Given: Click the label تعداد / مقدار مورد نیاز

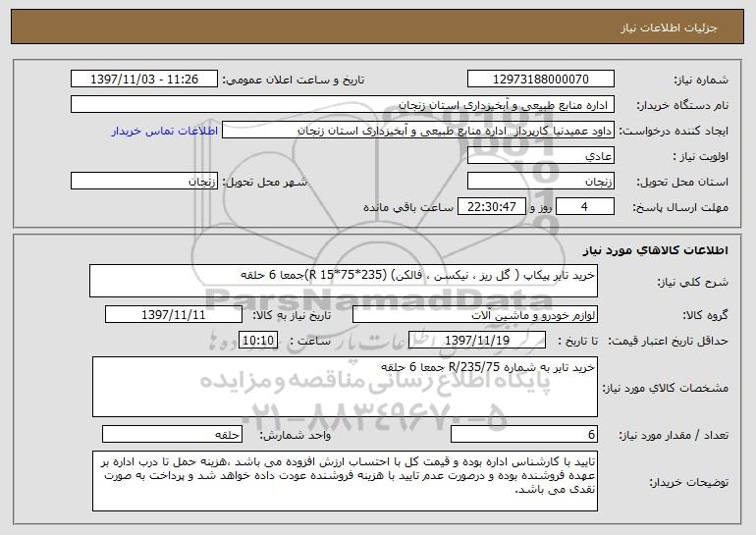Looking at the screenshot, I should pos(674,435).
